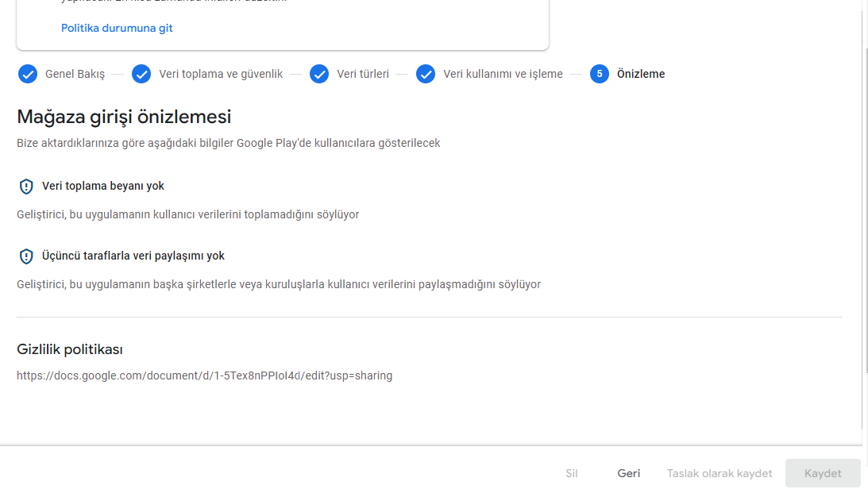Viewport: 868px width, 493px height.
Task: Select the Önizleme step label
Action: tap(641, 74)
